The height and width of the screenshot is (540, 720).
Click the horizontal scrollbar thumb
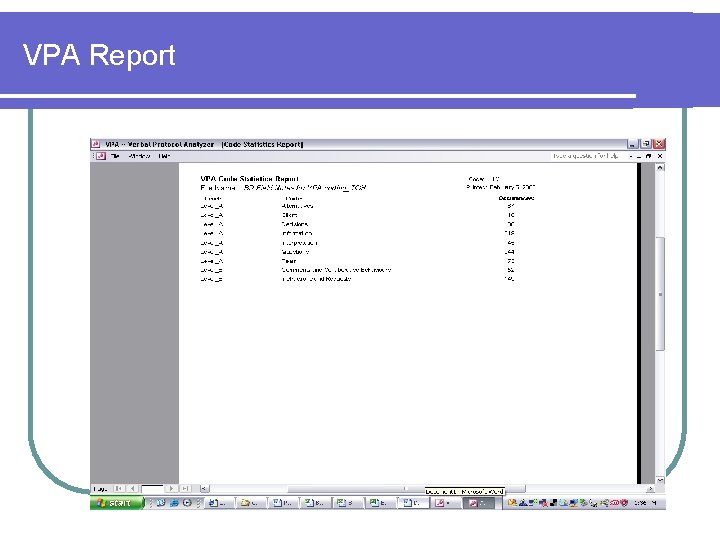point(406,489)
